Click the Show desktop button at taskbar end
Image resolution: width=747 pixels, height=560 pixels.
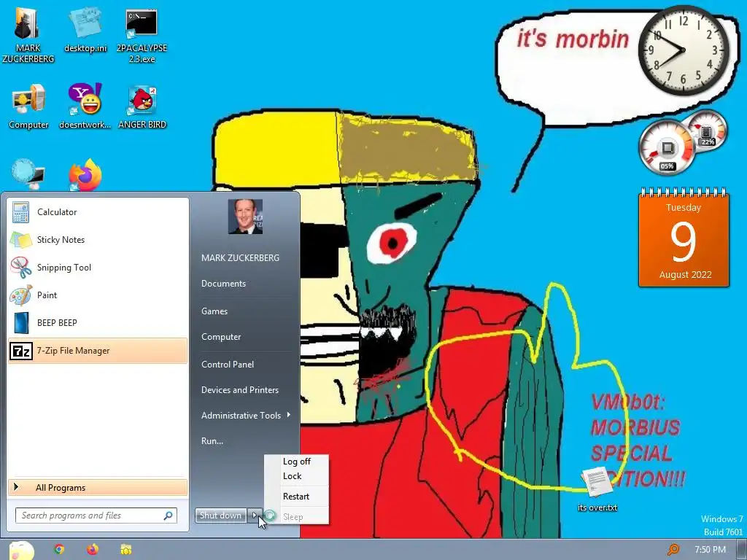(x=742, y=550)
